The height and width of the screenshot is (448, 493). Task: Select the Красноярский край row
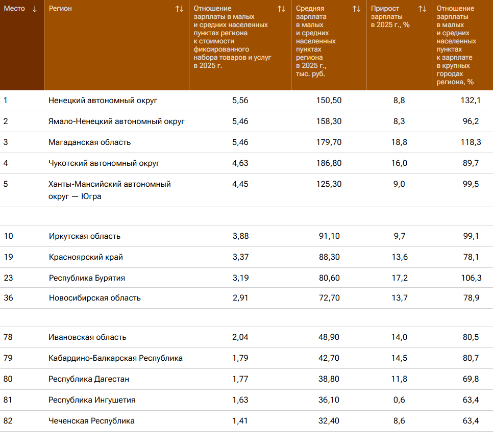86,257
